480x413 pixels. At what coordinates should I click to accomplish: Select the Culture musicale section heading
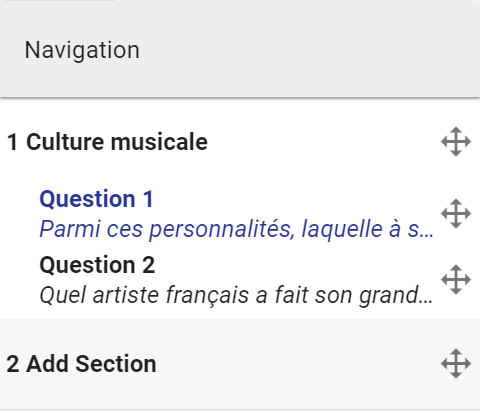point(107,142)
